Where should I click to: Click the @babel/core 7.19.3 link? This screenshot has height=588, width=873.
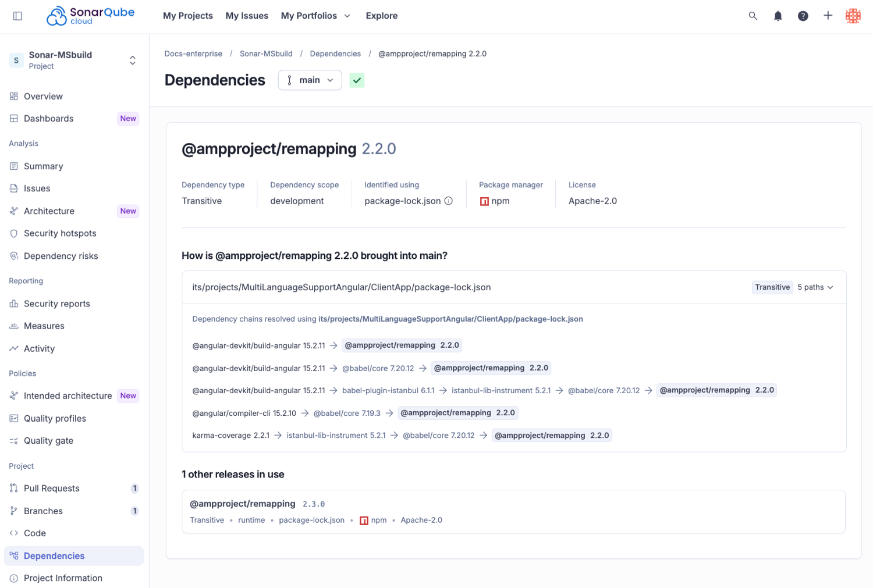pos(347,413)
